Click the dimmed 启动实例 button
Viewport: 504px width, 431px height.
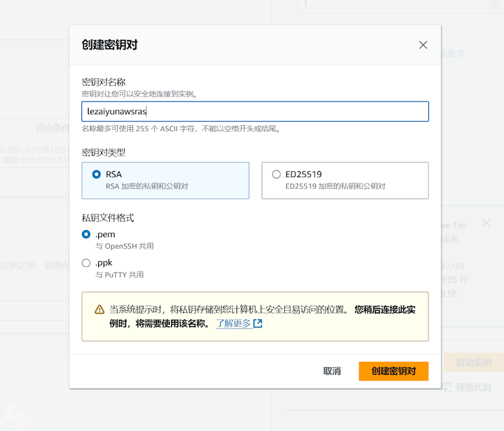click(473, 363)
